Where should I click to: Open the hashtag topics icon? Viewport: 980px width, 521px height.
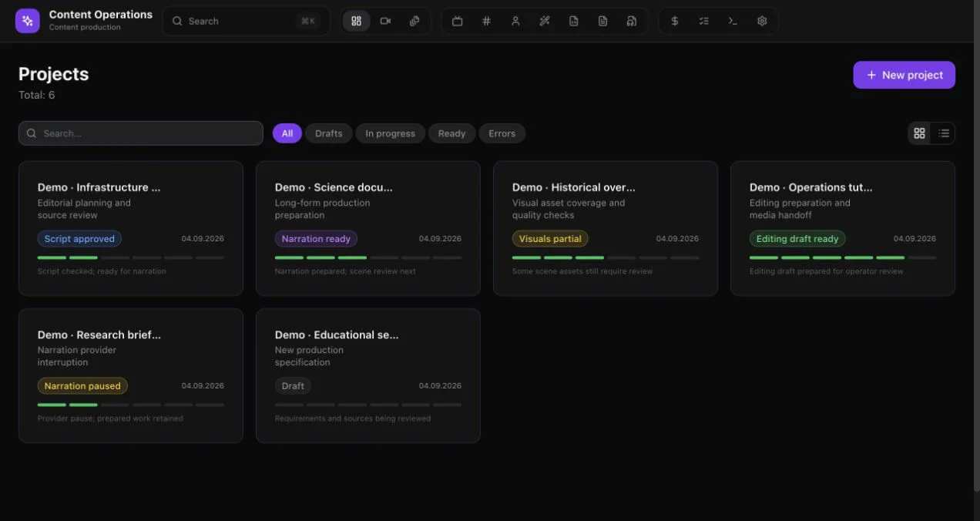click(x=486, y=21)
